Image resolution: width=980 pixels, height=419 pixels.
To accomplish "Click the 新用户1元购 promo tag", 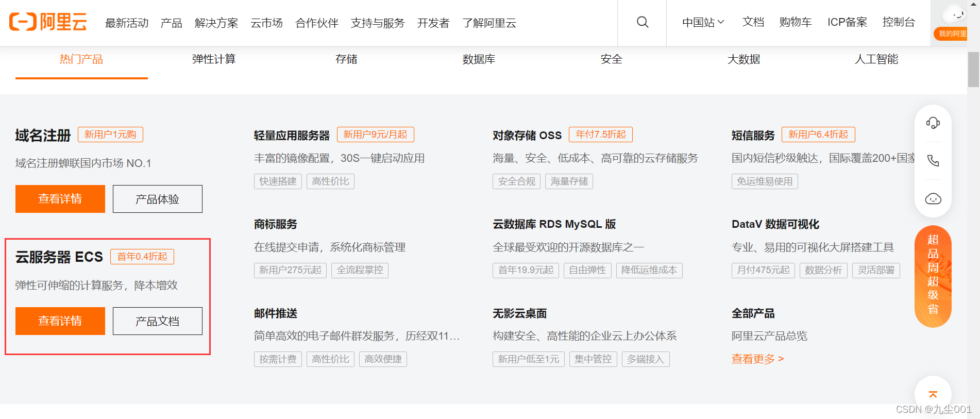I will point(110,135).
